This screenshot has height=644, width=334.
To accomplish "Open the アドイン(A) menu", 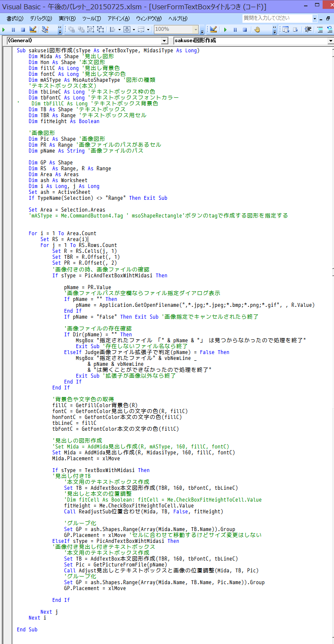I will [x=119, y=19].
